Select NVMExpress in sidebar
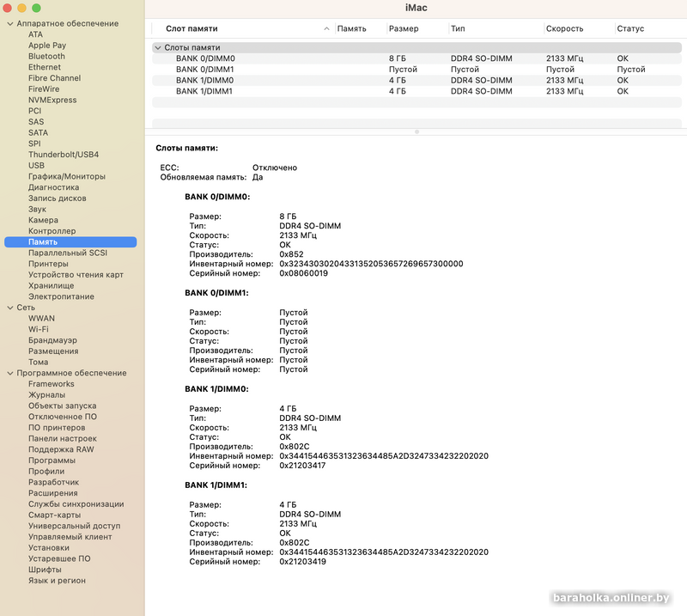This screenshot has width=687, height=616. pos(52,100)
